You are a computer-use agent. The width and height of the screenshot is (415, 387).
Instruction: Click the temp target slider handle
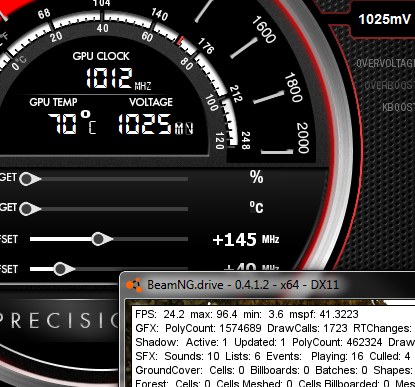29,209
